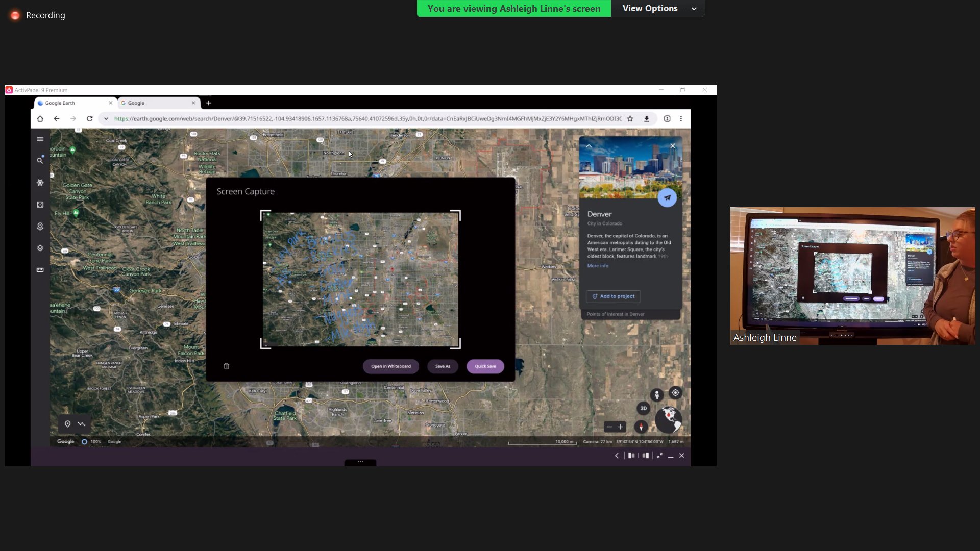Click Ashleigh Linne's video thumbnail

coord(852,276)
